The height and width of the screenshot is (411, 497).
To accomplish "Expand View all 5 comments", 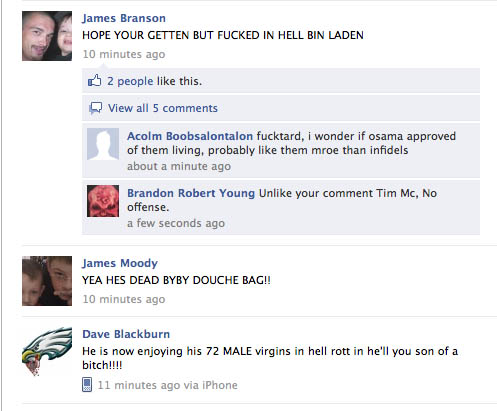I will (x=163, y=108).
